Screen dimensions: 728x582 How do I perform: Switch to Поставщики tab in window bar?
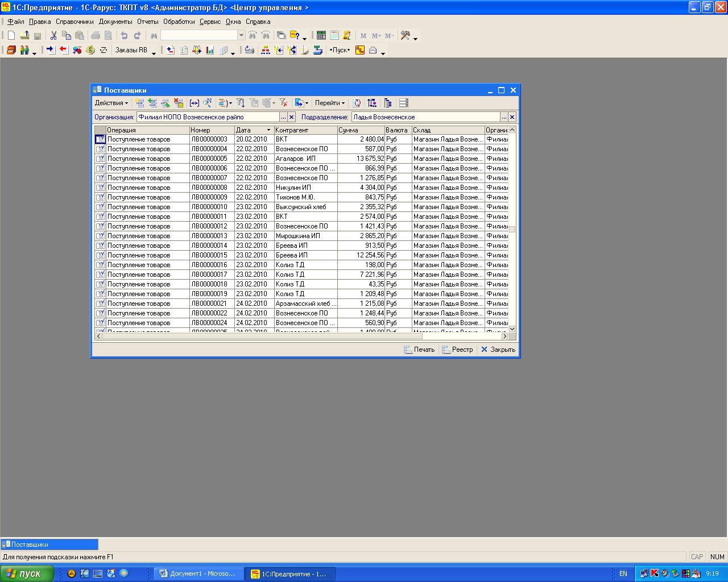click(49, 544)
